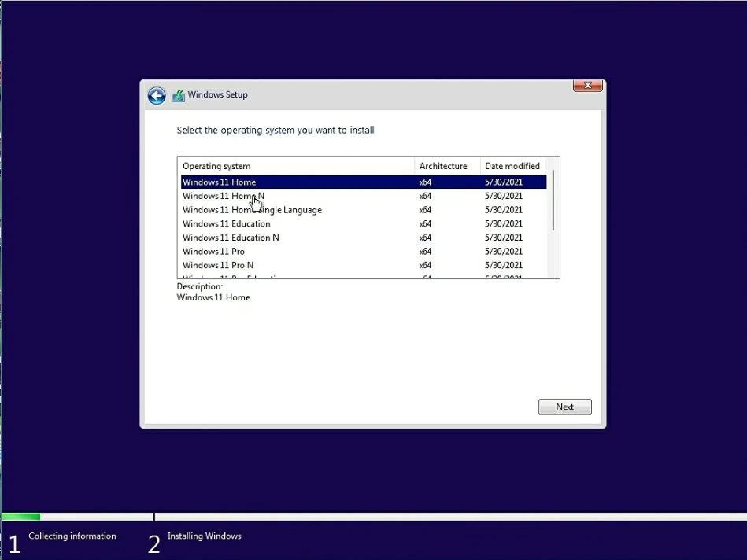Click the Date modified column header
Viewport: 747px width, 560px height.
coord(513,166)
